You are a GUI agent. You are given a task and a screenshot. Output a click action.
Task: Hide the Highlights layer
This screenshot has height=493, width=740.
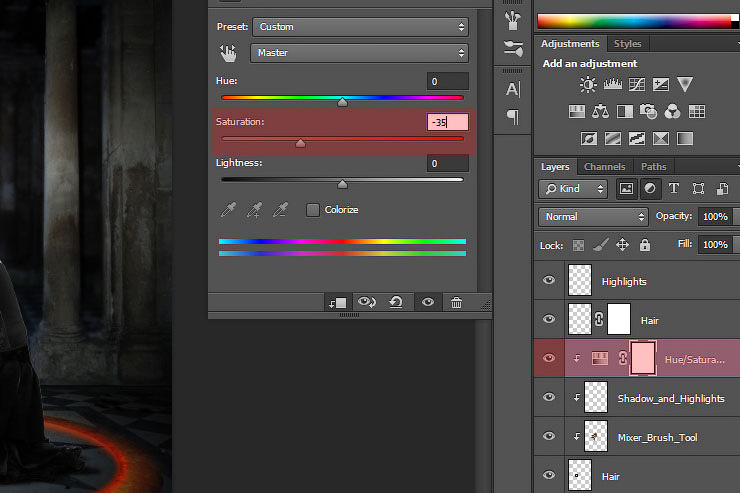pyautogui.click(x=548, y=281)
